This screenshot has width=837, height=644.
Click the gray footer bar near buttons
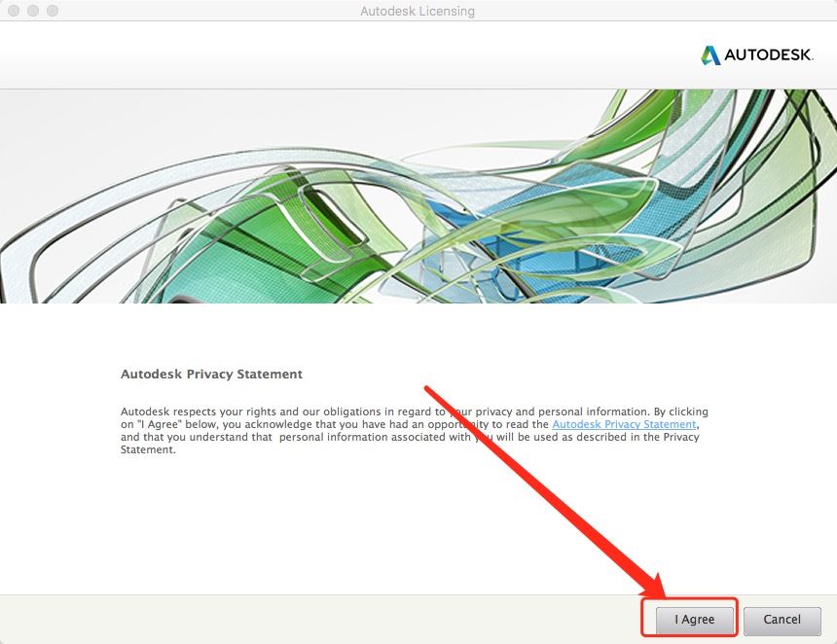point(389,620)
